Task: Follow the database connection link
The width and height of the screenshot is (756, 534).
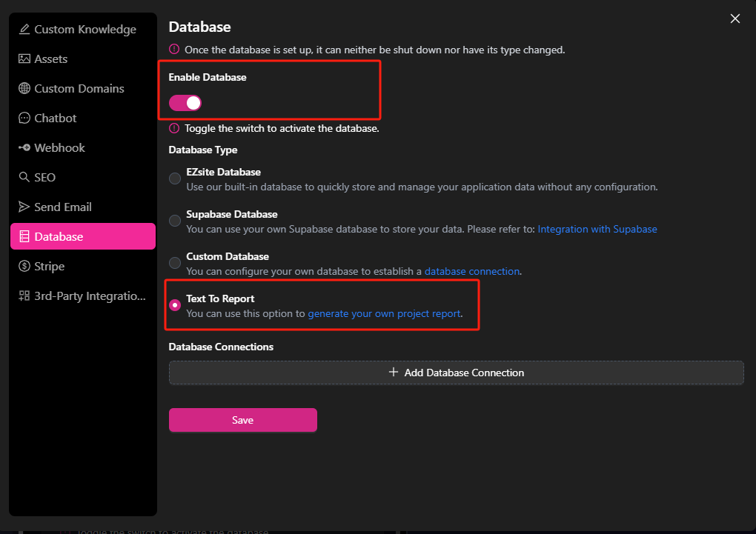Action: point(472,271)
